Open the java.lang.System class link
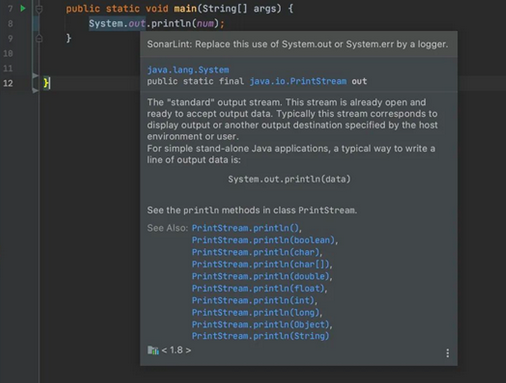Screen dimensions: 506x383 pyautogui.click(x=188, y=70)
